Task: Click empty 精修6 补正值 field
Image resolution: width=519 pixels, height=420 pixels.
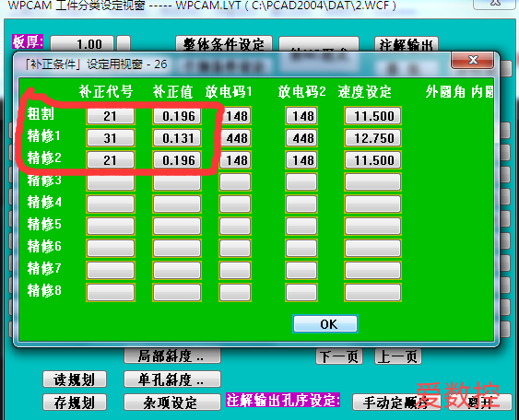Action: click(177, 249)
